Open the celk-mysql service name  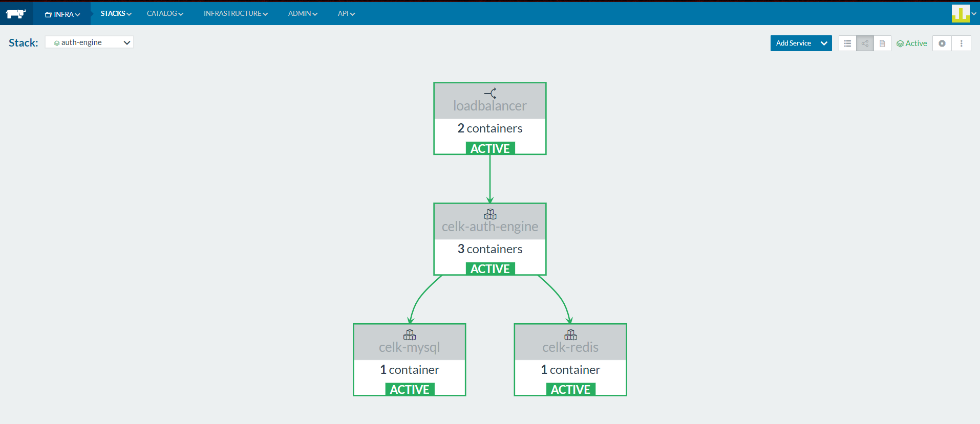click(410, 347)
